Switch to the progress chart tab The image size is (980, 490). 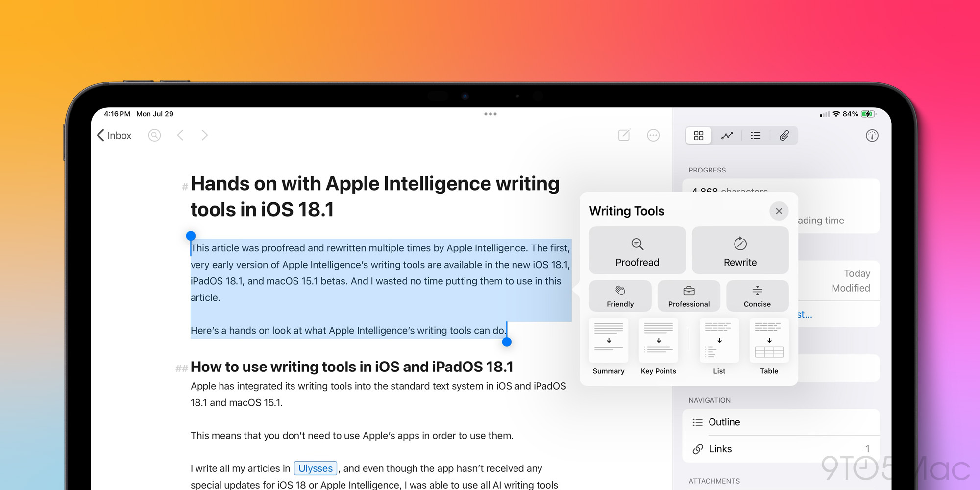727,135
